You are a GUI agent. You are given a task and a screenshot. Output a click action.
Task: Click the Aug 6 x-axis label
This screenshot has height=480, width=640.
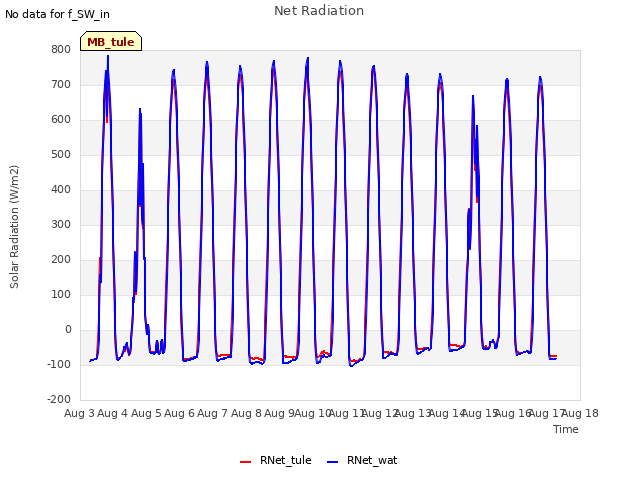tap(179, 413)
